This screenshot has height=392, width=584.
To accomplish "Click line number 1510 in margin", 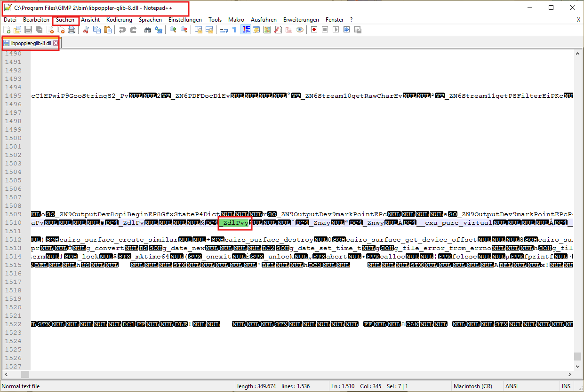I will click(12, 222).
